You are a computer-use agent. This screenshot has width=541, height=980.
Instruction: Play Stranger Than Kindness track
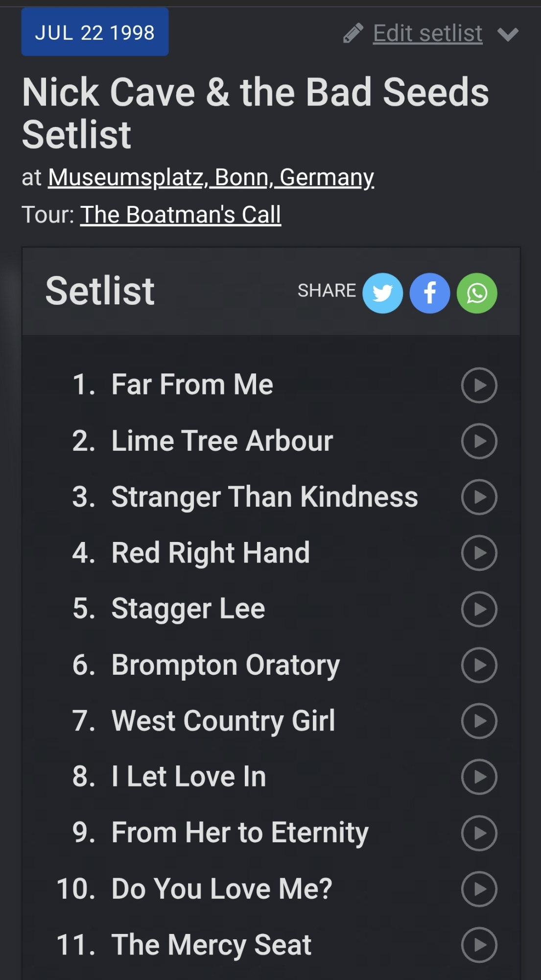pos(479,497)
